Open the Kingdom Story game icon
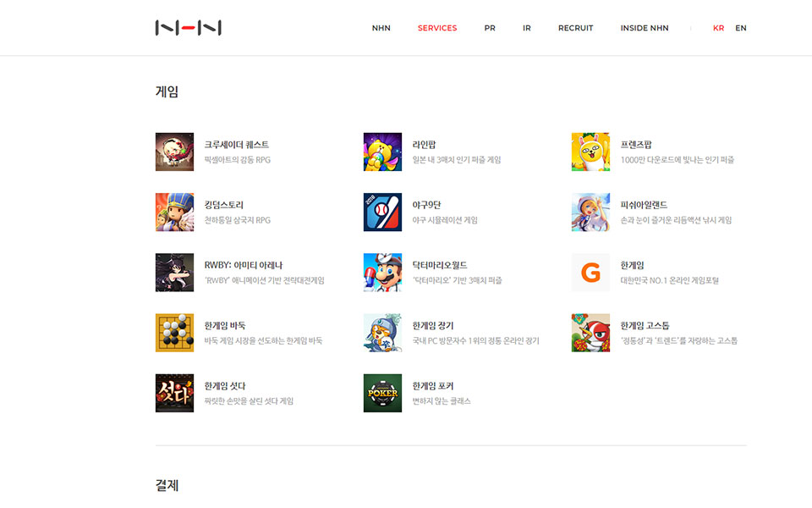The width and height of the screenshot is (812, 508). click(x=174, y=212)
